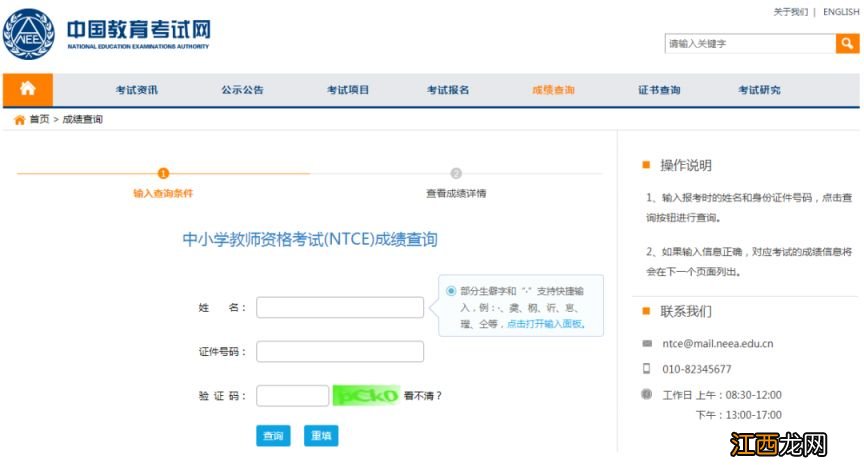The width and height of the screenshot is (864, 475).
Task: Open the 关于我们 link
Action: [790, 12]
